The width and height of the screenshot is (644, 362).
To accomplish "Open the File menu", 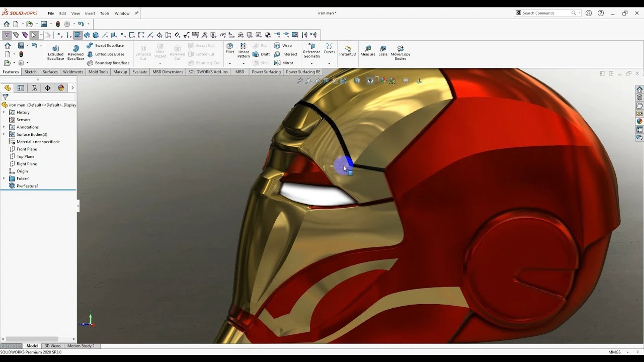I will pos(51,14).
